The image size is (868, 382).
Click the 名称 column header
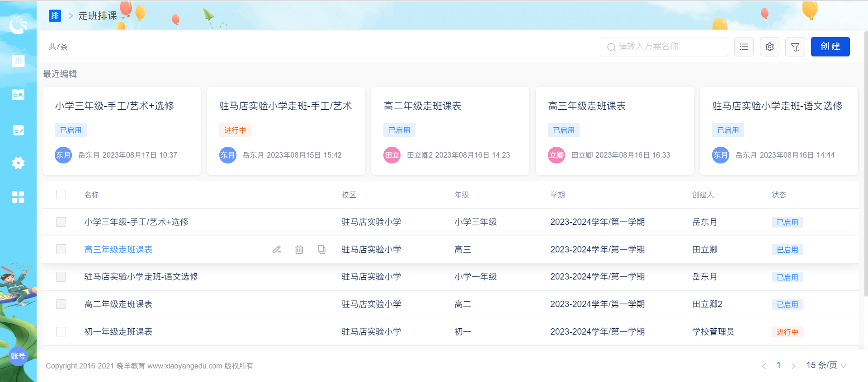coord(91,195)
